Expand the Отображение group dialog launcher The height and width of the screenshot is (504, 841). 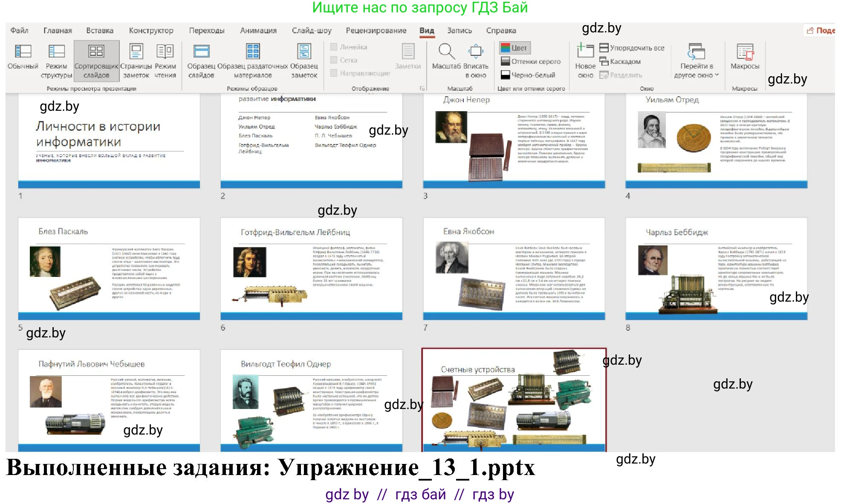click(422, 87)
